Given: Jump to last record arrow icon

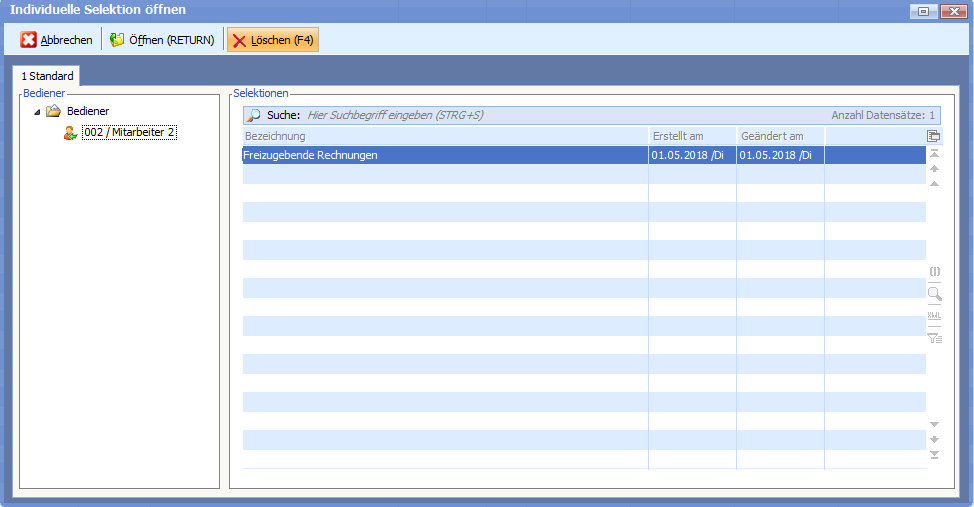Looking at the screenshot, I should (934, 455).
